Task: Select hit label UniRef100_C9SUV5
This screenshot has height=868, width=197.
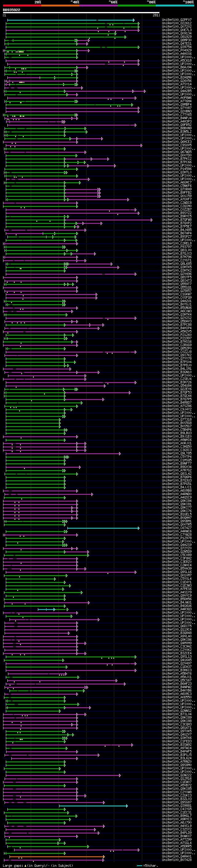Action: pos(177,145)
